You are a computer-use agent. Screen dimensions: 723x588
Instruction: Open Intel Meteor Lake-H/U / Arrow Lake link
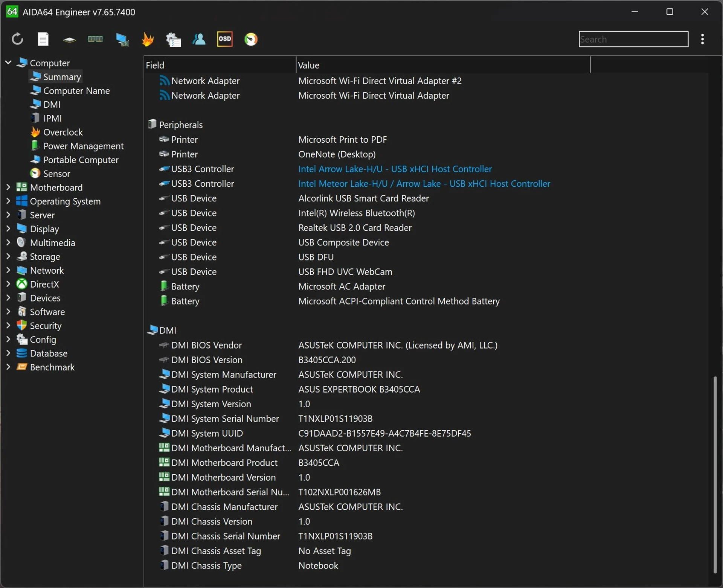click(424, 184)
